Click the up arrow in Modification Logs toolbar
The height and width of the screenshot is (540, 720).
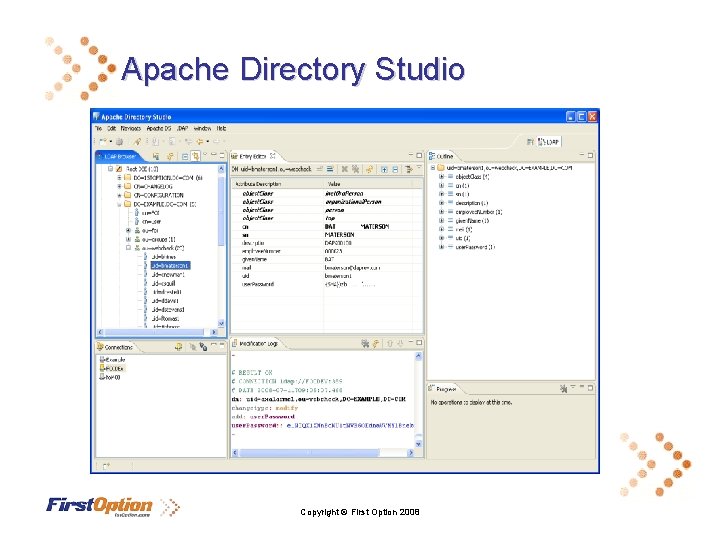(390, 343)
